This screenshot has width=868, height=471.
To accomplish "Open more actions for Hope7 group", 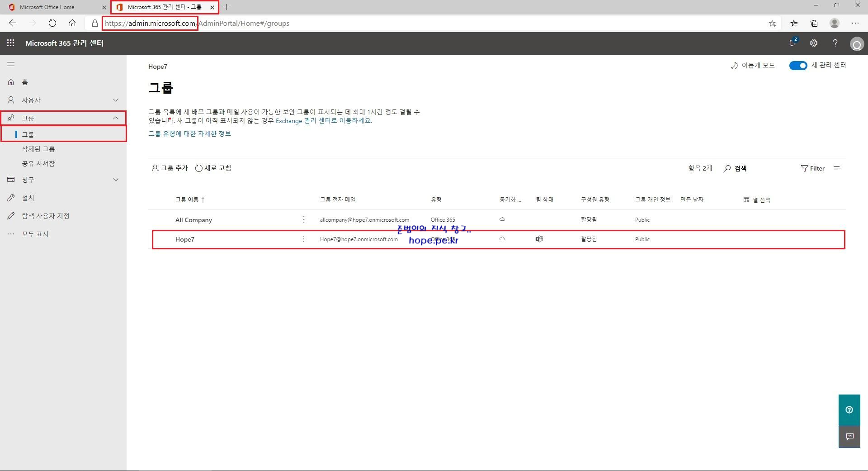I will coord(304,239).
